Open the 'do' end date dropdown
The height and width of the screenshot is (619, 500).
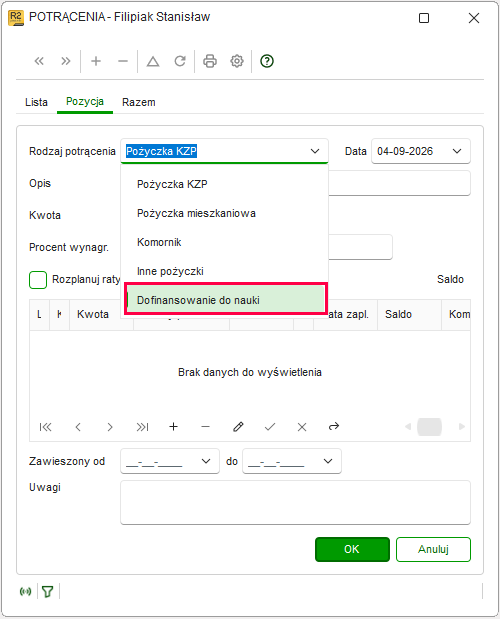point(328,461)
